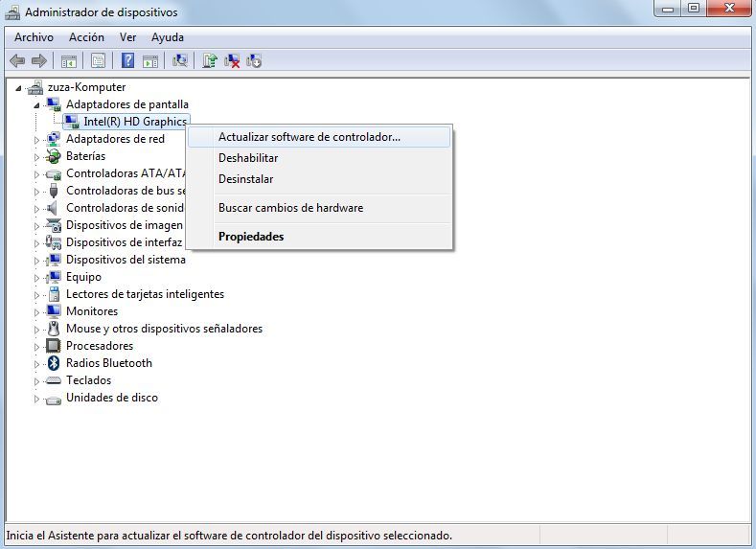This screenshot has width=756, height=549.
Task: Expand the Baterías node
Action: 36,157
